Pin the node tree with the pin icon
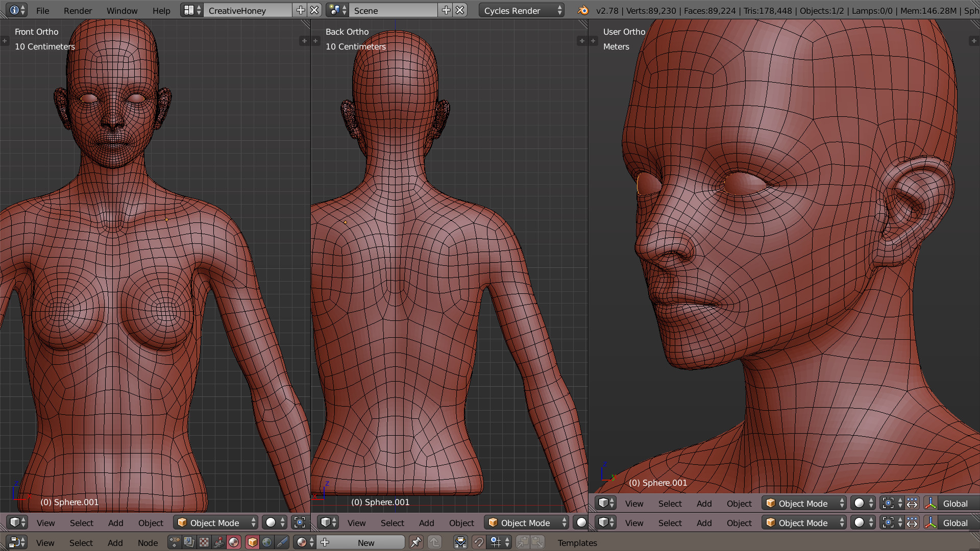 coord(416,542)
